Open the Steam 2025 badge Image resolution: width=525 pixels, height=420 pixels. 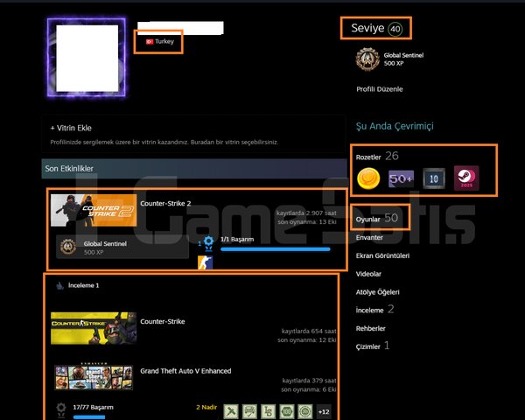point(466,178)
